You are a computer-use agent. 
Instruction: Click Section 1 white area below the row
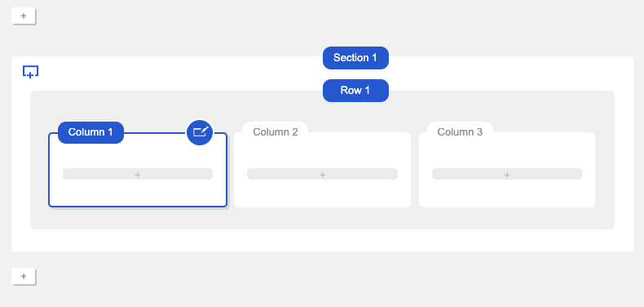[x=323, y=240]
